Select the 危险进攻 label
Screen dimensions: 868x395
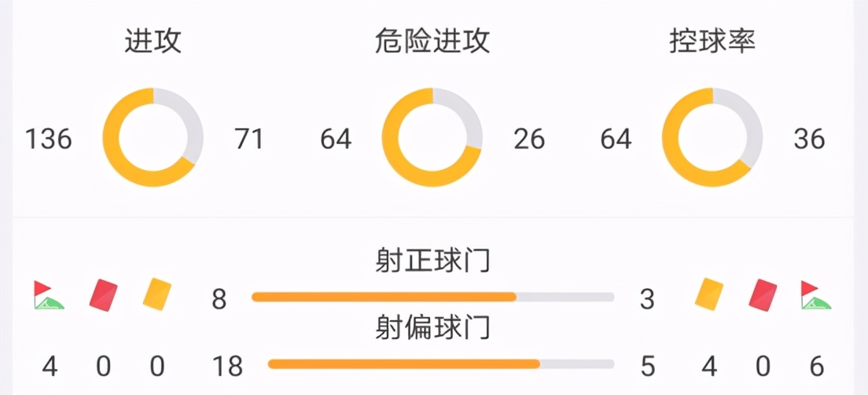click(432, 41)
